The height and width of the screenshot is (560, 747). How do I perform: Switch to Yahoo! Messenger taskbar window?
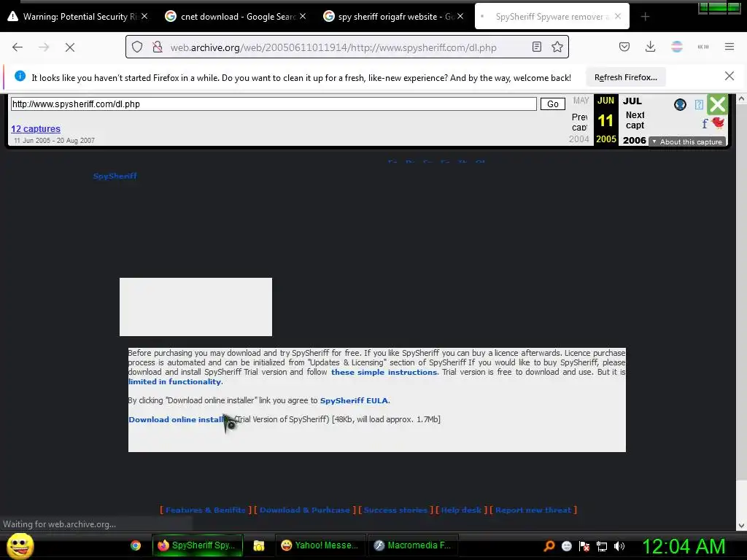coord(321,545)
